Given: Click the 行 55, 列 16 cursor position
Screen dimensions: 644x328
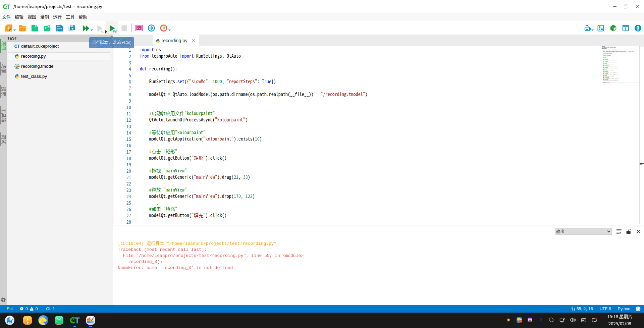Looking at the screenshot, I should [x=582, y=309].
